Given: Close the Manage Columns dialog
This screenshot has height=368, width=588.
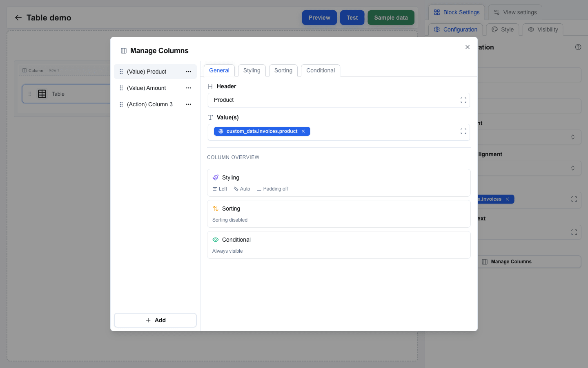Looking at the screenshot, I should pyautogui.click(x=468, y=47).
